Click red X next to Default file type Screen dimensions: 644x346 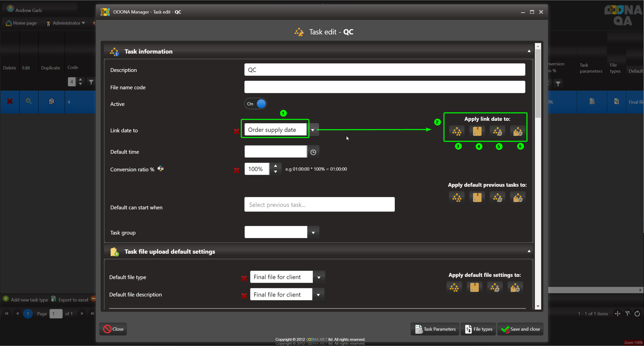[x=244, y=278]
